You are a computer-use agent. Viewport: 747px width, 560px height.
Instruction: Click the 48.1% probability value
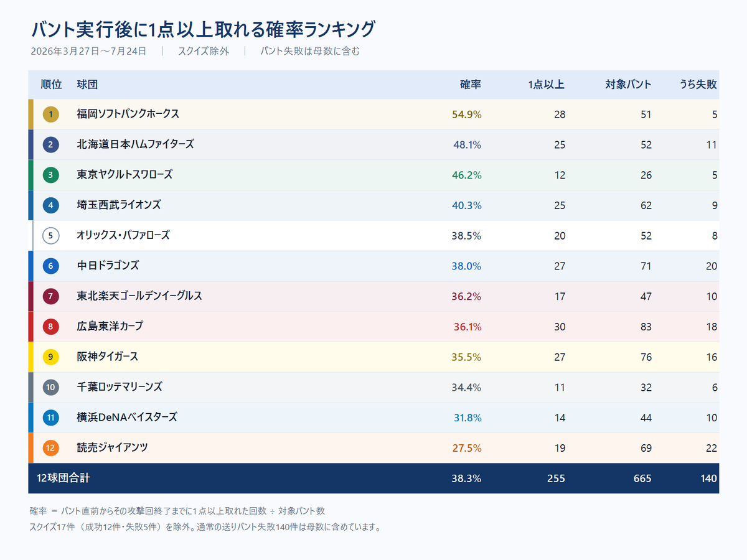(467, 145)
